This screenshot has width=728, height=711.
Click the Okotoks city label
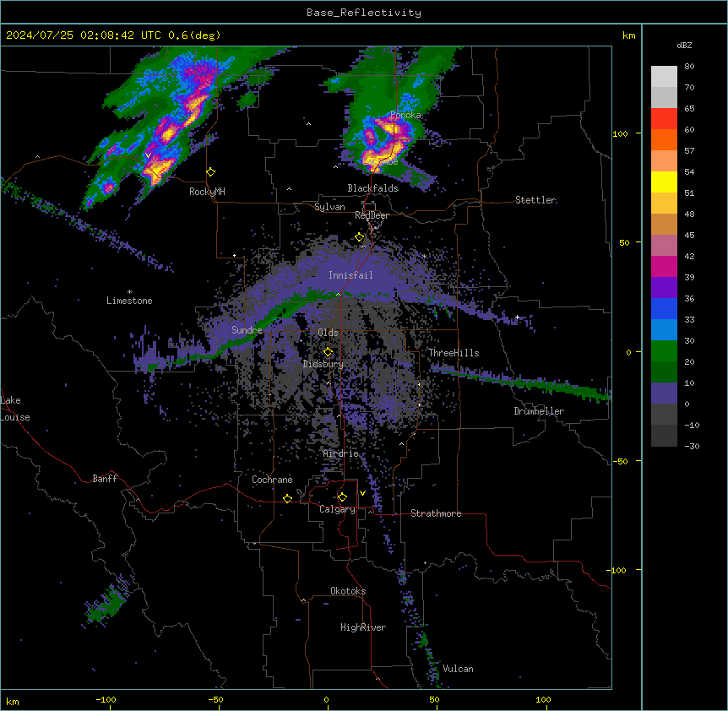(348, 591)
